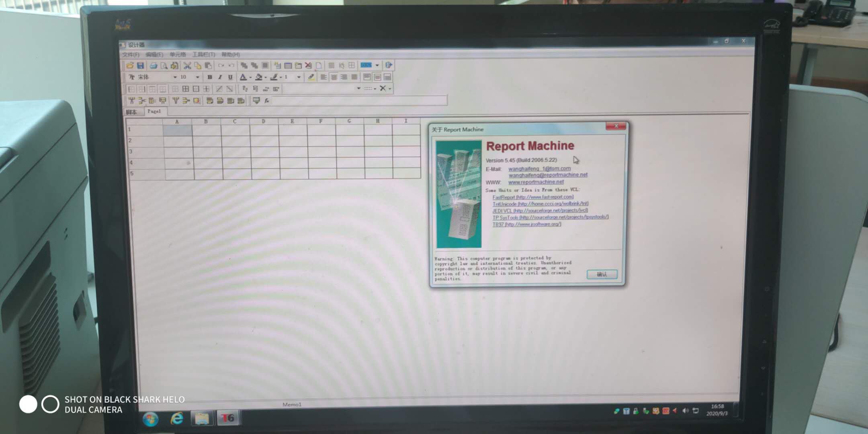Screen dimensions: 868x434
Task: Open the dropdown arrow beside X icon
Action: click(x=390, y=89)
